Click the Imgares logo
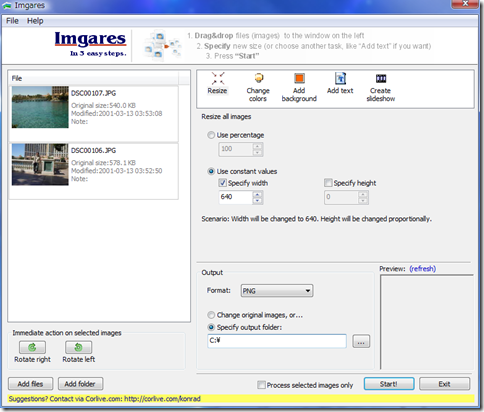This screenshot has height=412, width=484. coord(90,44)
